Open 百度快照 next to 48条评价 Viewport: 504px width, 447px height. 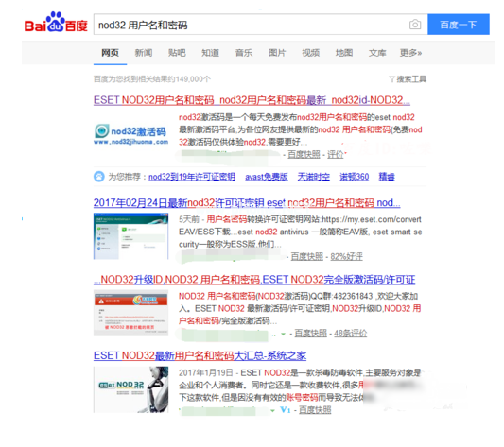click(310, 334)
